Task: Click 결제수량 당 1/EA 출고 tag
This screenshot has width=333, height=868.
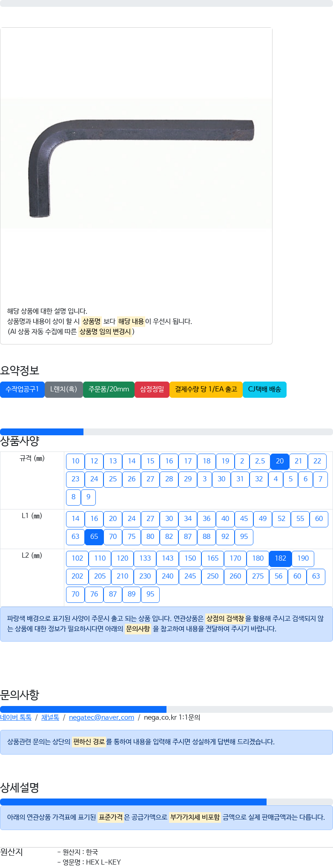Action: point(206,389)
